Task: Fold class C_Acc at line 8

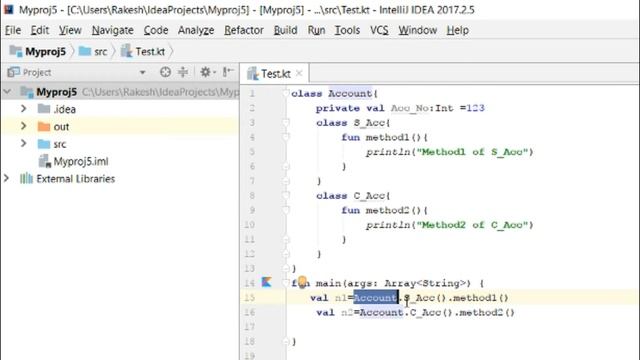Action: coord(286,196)
